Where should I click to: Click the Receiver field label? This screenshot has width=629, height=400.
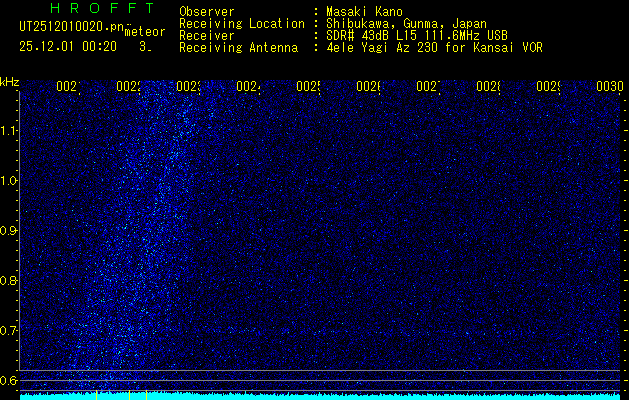point(207,36)
